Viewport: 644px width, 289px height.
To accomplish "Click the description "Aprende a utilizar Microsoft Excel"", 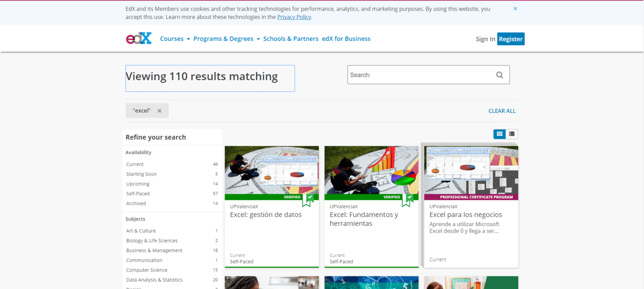I will point(464,228).
